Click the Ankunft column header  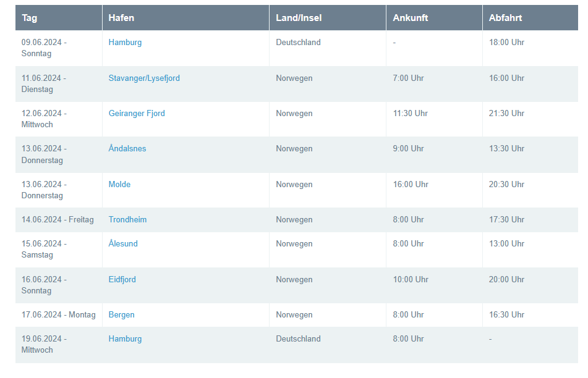[x=411, y=18]
